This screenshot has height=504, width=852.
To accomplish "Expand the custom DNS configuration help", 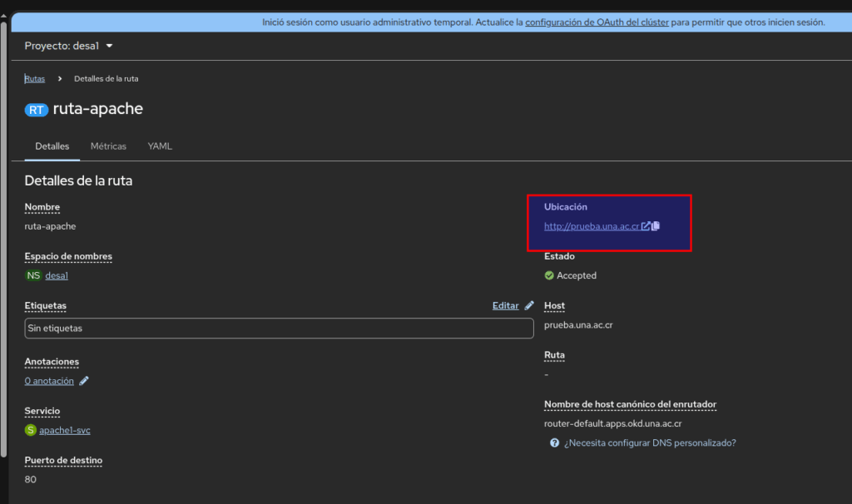I will coord(649,443).
